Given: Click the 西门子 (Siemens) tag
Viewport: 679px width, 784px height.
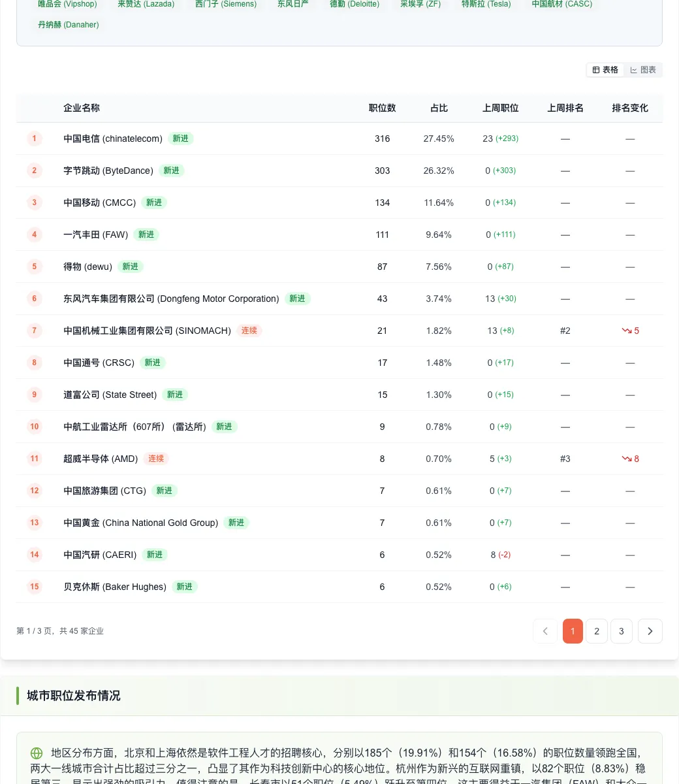Looking at the screenshot, I should (x=226, y=4).
